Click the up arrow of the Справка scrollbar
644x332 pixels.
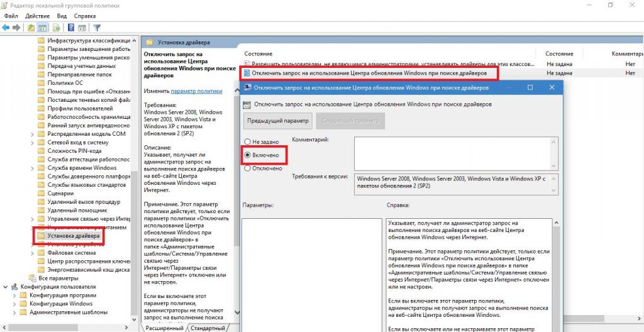(557, 223)
